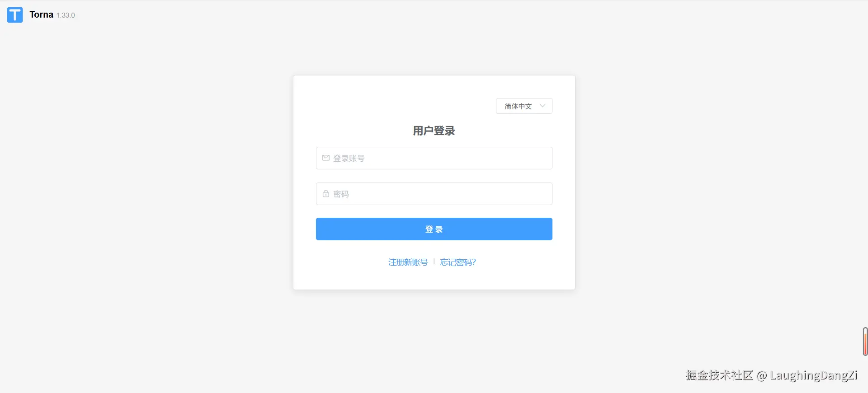Click the 掘金技术社区 watermark text

(x=719, y=375)
